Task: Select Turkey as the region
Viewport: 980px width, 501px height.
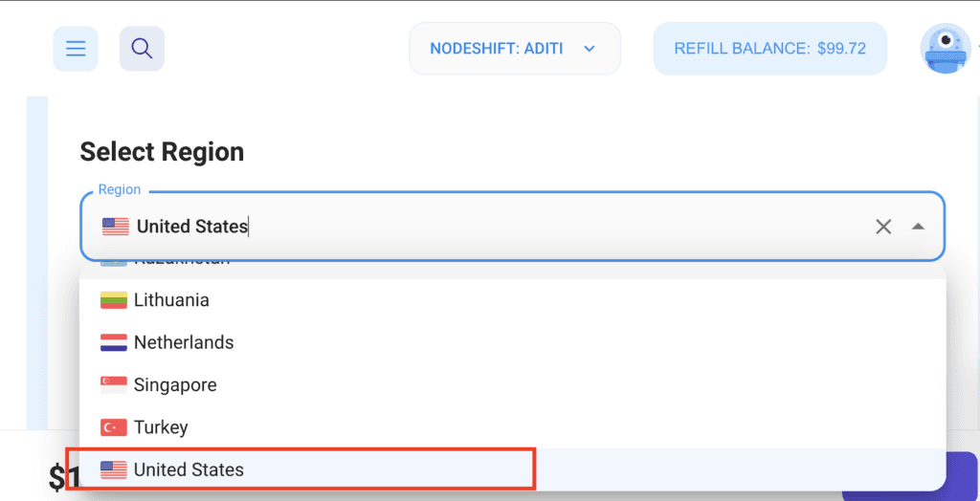Action: click(513, 427)
